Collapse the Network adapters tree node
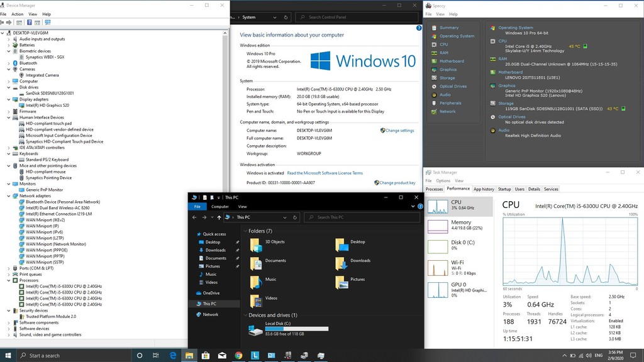Image resolution: width=644 pixels, height=362 pixels. pyautogui.click(x=9, y=195)
